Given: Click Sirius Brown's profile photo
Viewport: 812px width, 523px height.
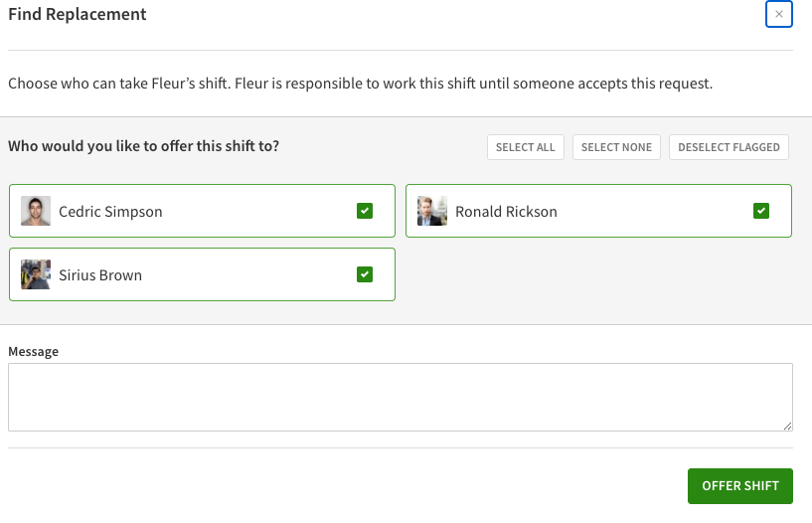Looking at the screenshot, I should 36,274.
